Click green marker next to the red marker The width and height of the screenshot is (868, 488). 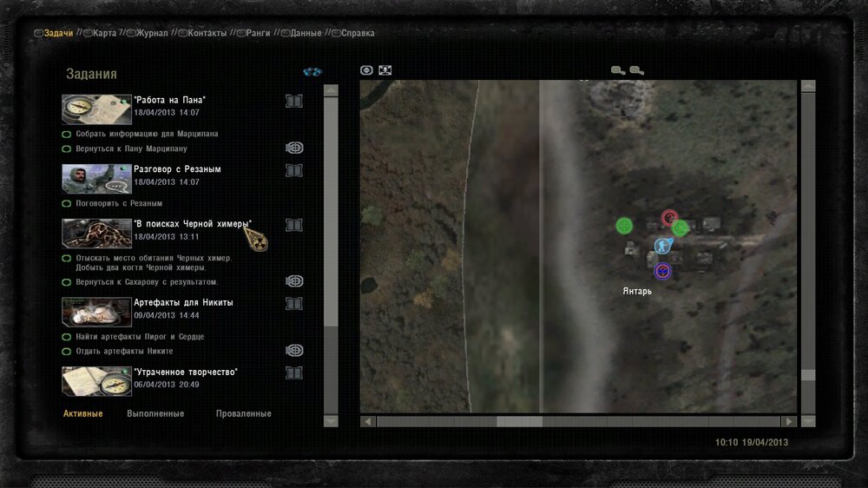[x=681, y=228]
